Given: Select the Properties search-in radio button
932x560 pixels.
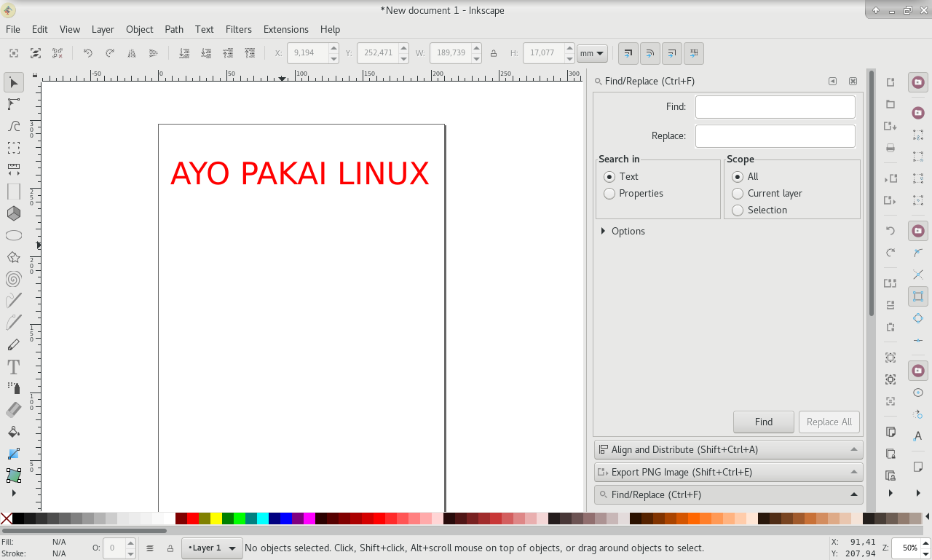Looking at the screenshot, I should pos(609,193).
